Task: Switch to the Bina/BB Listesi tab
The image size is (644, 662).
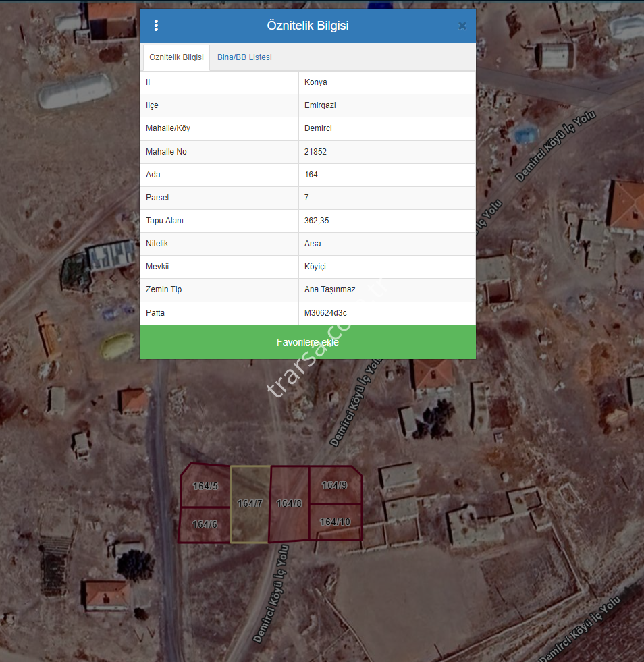Action: (244, 57)
